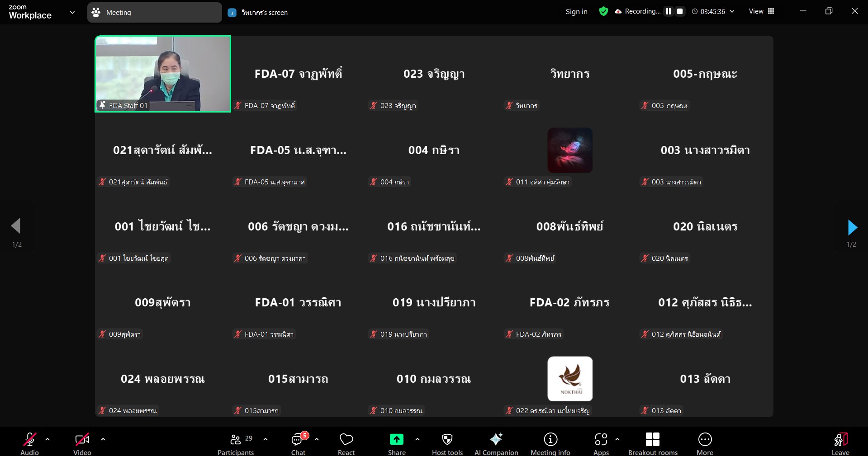
Task: Start camera with the Video button
Action: point(82,443)
